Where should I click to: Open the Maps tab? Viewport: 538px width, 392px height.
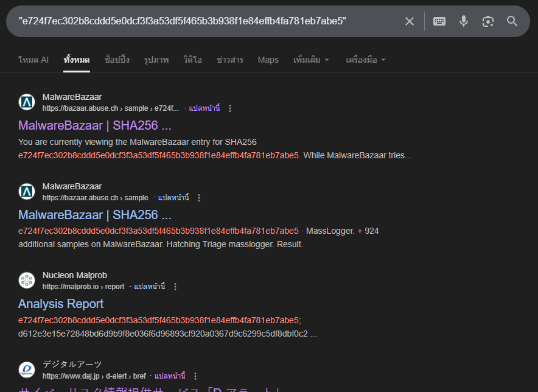268,60
